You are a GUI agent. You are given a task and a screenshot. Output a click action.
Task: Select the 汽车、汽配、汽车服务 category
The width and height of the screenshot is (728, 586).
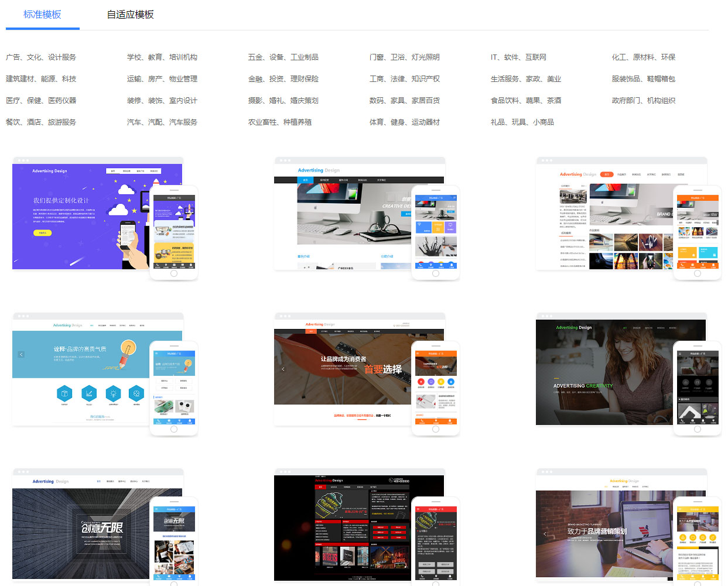click(x=162, y=122)
